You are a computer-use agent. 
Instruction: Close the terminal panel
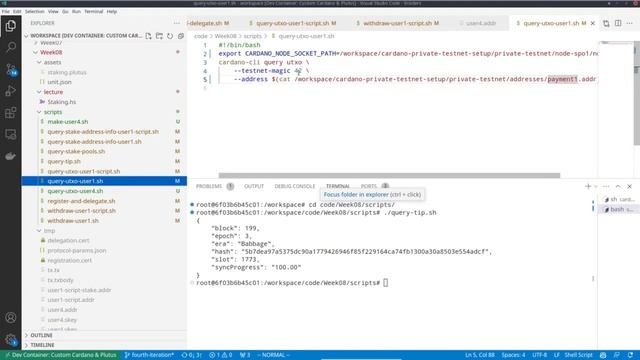click(629, 186)
